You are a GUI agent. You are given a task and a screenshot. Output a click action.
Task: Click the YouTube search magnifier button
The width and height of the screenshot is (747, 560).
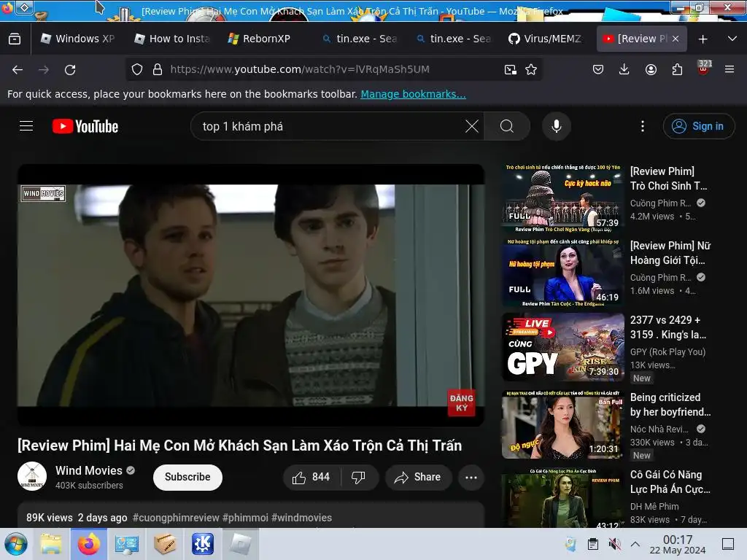tap(507, 127)
